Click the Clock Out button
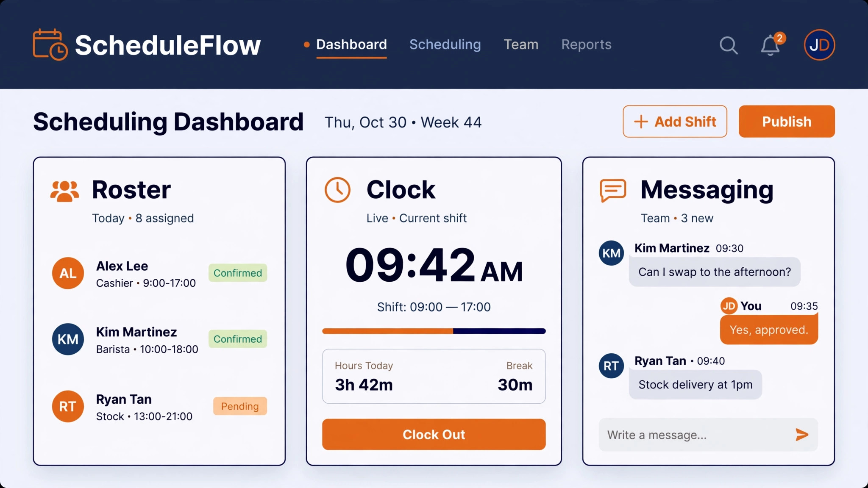 tap(434, 435)
